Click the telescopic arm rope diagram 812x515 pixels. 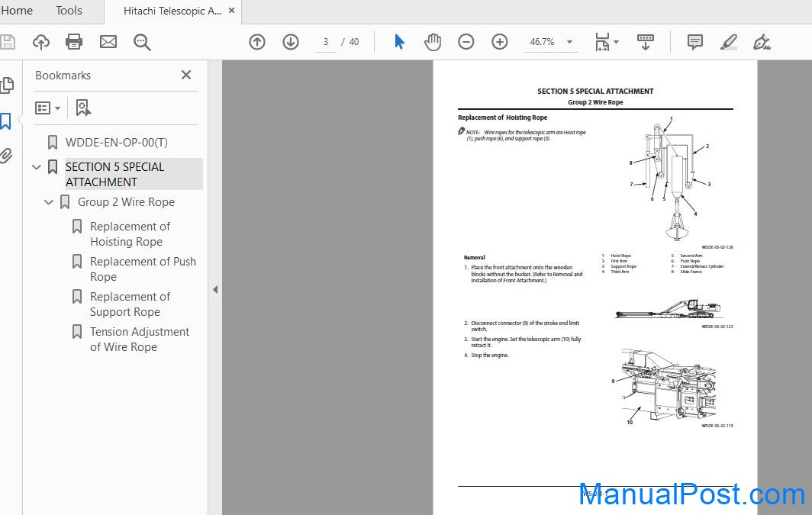(670, 179)
